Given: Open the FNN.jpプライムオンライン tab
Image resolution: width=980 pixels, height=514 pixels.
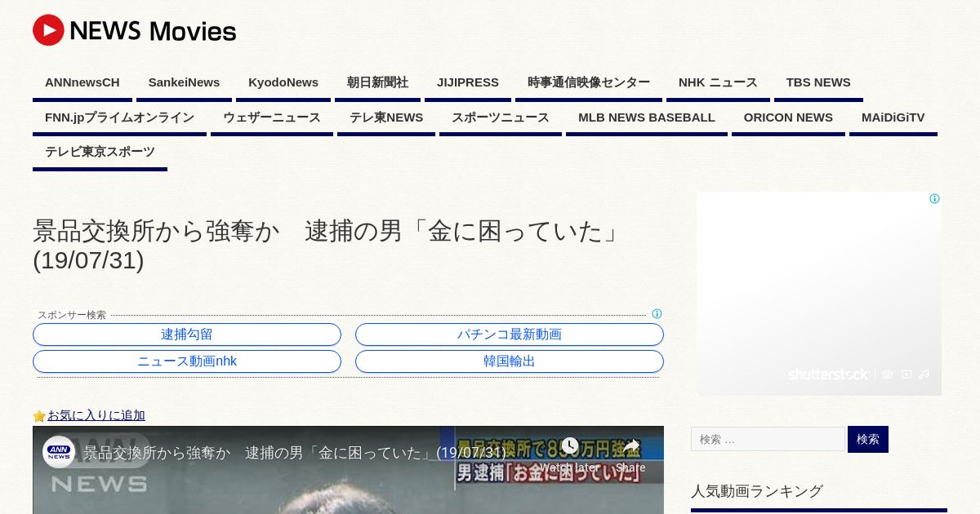Looking at the screenshot, I should [x=119, y=117].
